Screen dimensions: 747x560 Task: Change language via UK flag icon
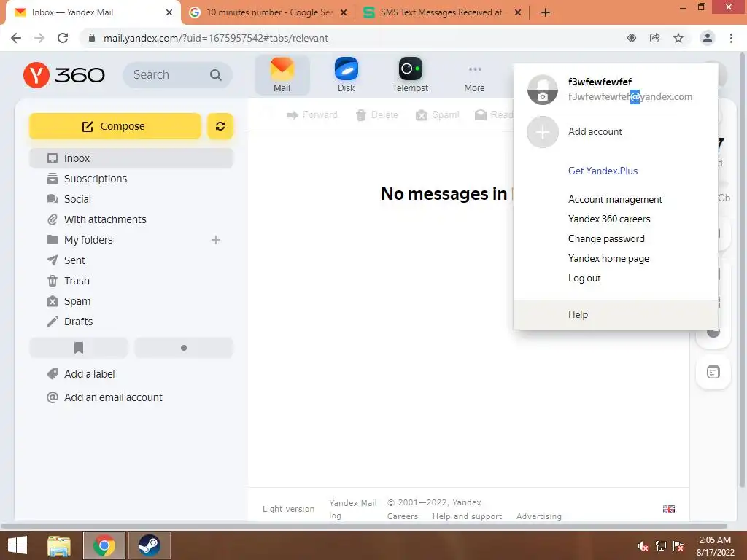pos(669,509)
